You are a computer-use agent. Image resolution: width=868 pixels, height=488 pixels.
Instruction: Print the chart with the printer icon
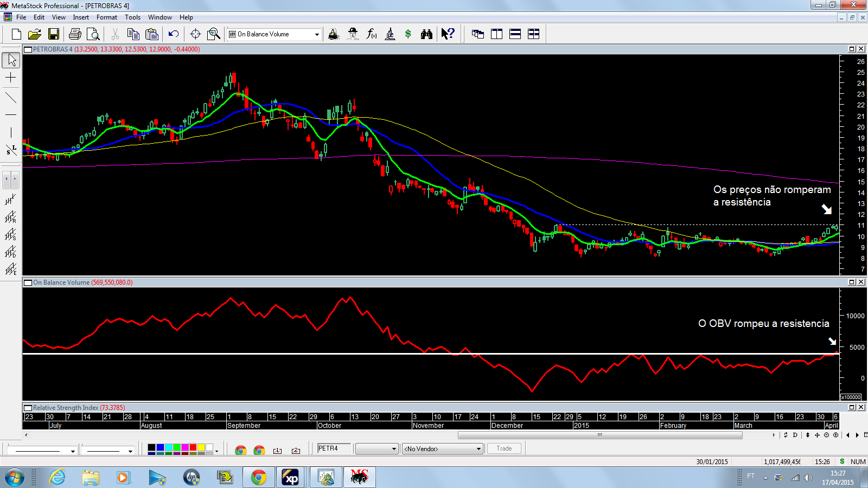point(75,34)
